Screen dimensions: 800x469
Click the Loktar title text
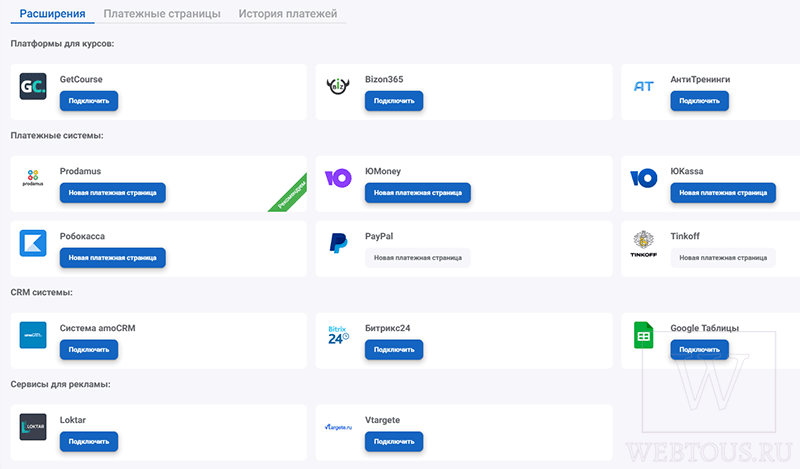(x=72, y=420)
